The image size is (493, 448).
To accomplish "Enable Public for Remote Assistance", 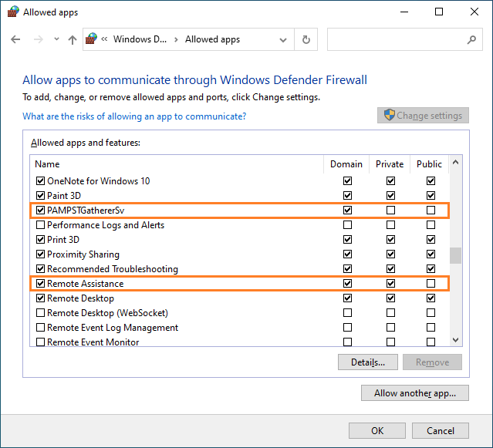I will click(431, 284).
